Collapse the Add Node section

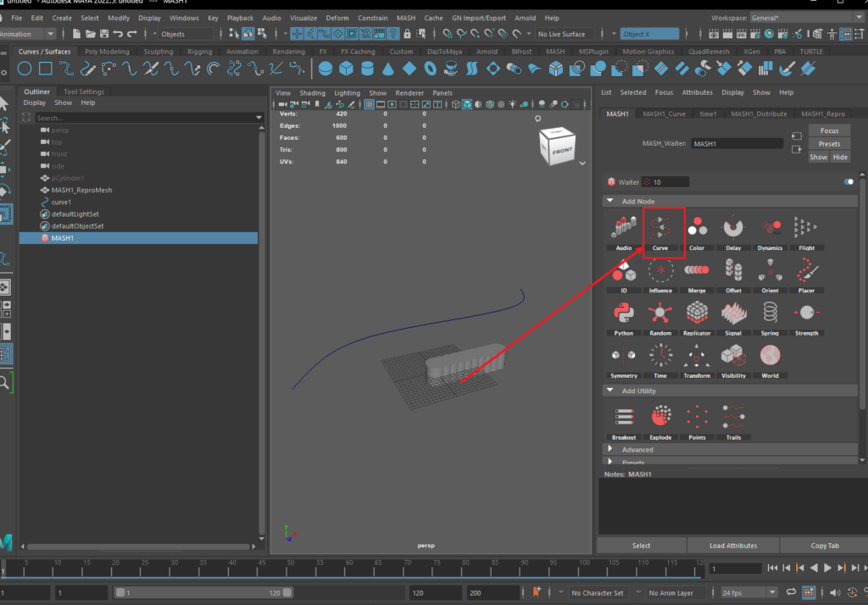610,201
